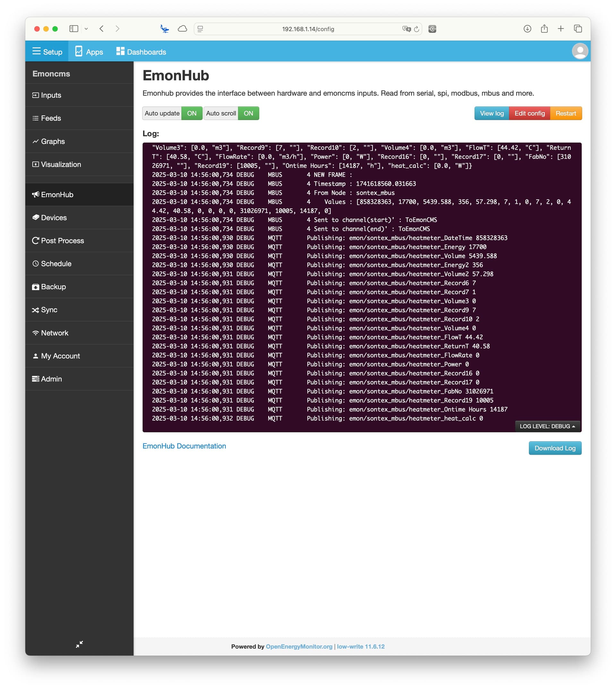Click the Backup archive icon
Image resolution: width=616 pixels, height=689 pixels.
point(35,287)
